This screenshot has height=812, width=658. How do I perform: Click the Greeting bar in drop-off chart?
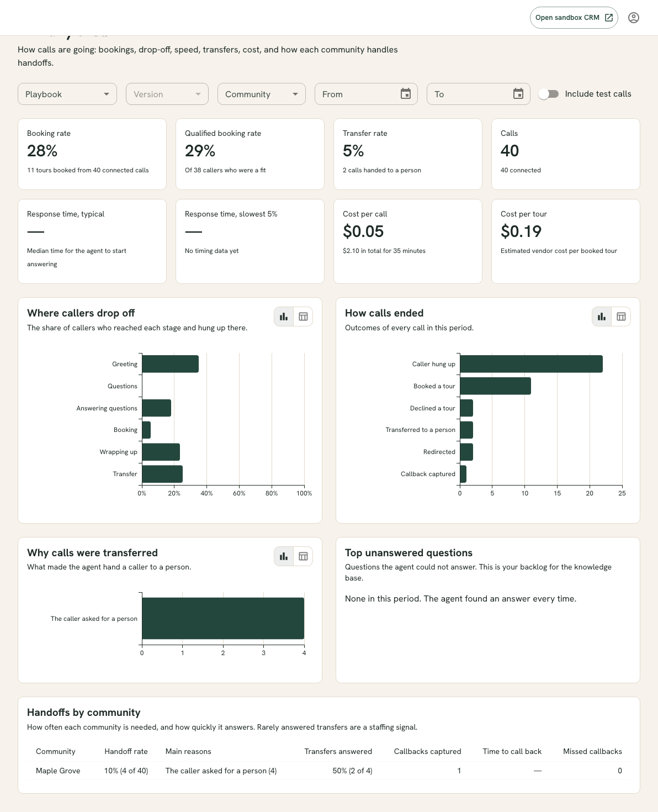click(x=170, y=364)
